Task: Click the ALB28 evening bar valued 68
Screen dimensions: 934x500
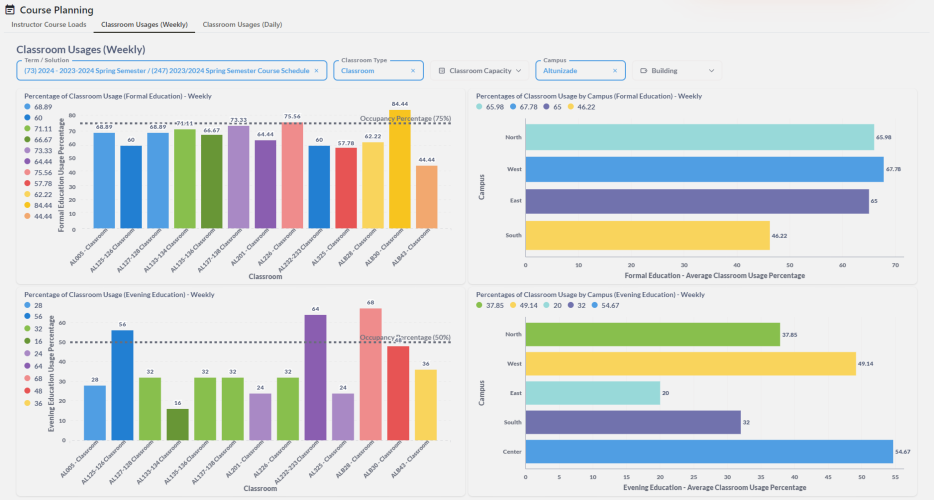Action: [371, 374]
